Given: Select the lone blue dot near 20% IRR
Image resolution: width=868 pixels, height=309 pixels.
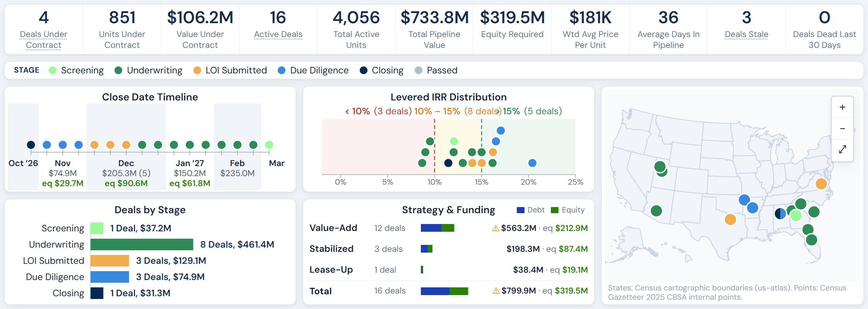Looking at the screenshot, I should click(x=532, y=163).
